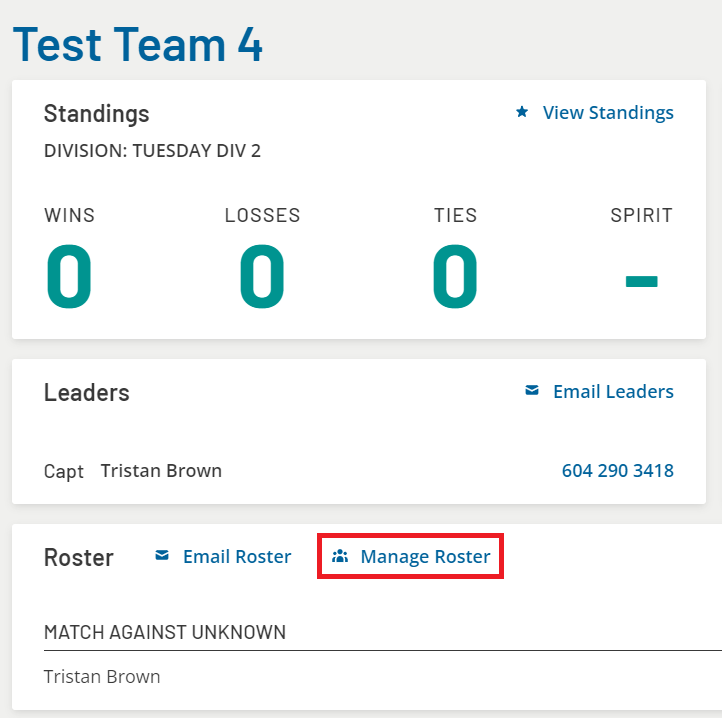
Task: Click the Standings card heading
Action: pyautogui.click(x=96, y=114)
